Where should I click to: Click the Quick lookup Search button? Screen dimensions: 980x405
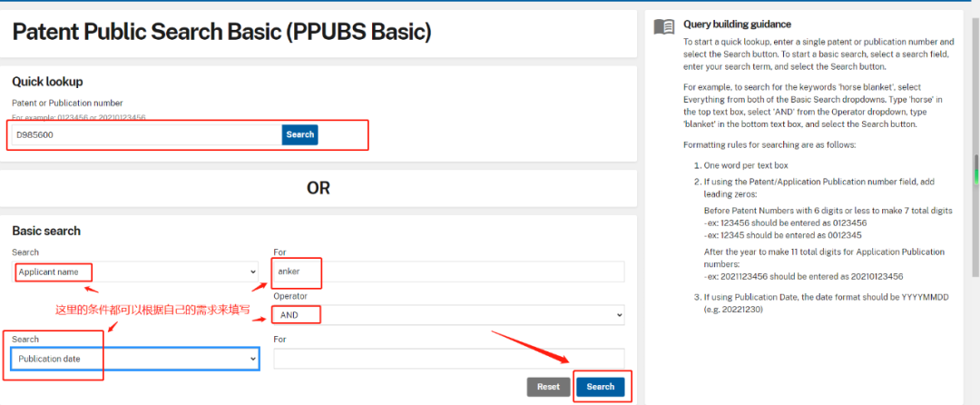(x=300, y=134)
